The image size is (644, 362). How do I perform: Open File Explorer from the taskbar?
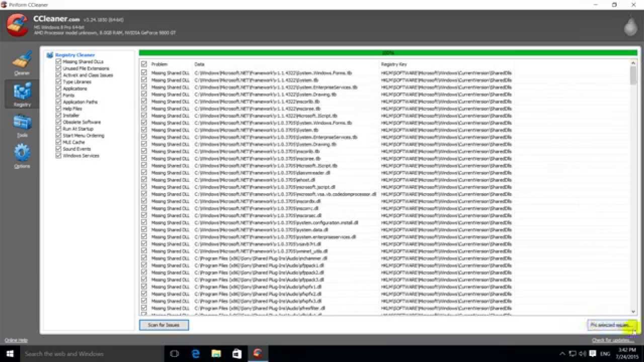point(216,353)
